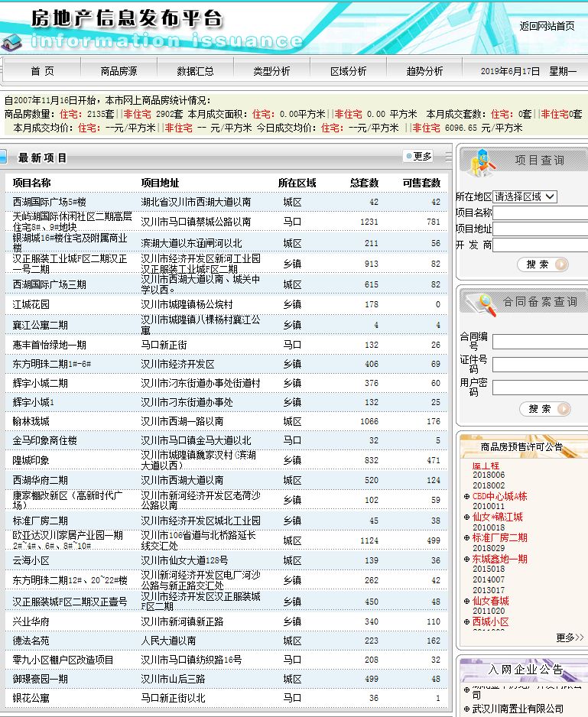
Task: Open the 商品房源 navigation tab
Action: (x=119, y=71)
